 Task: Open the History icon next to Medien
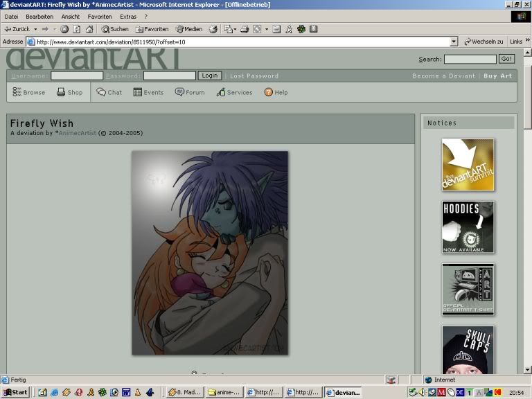(x=213, y=29)
